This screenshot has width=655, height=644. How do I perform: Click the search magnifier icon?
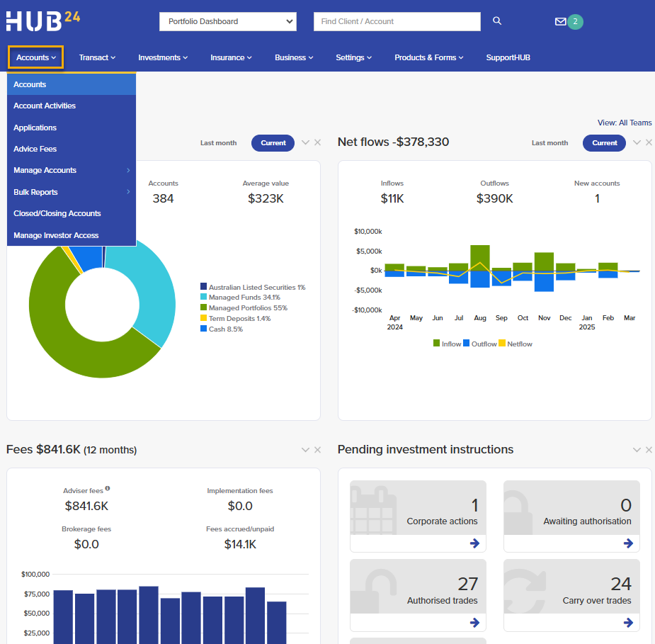pyautogui.click(x=496, y=21)
